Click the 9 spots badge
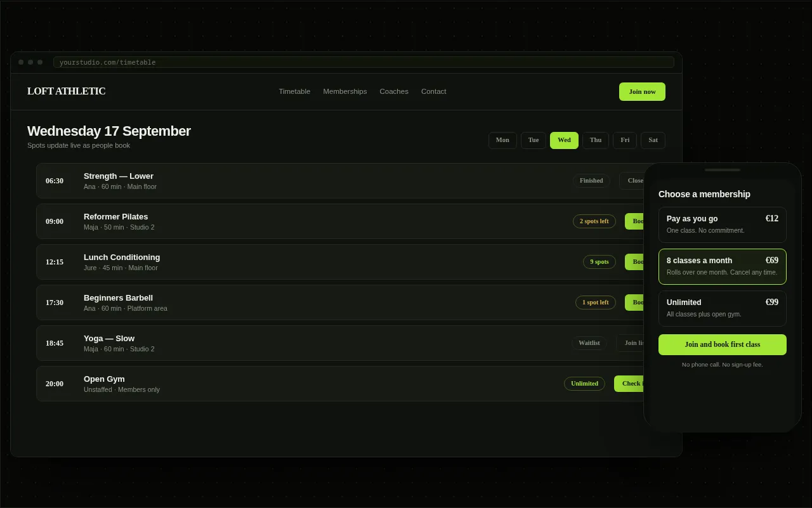The width and height of the screenshot is (812, 508). [x=599, y=262]
